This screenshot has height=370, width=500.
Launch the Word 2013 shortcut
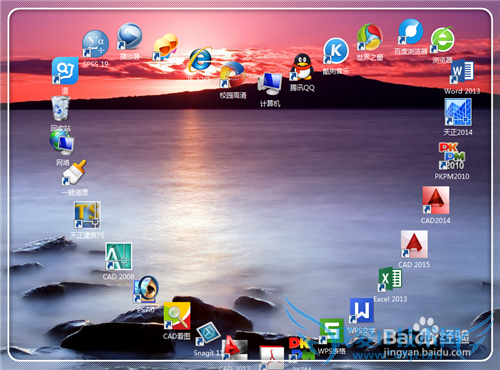pos(462,71)
